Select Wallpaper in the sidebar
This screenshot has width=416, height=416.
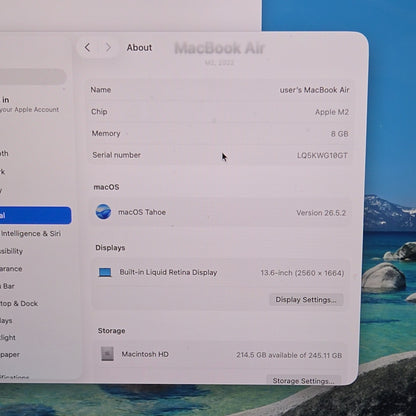[10, 355]
